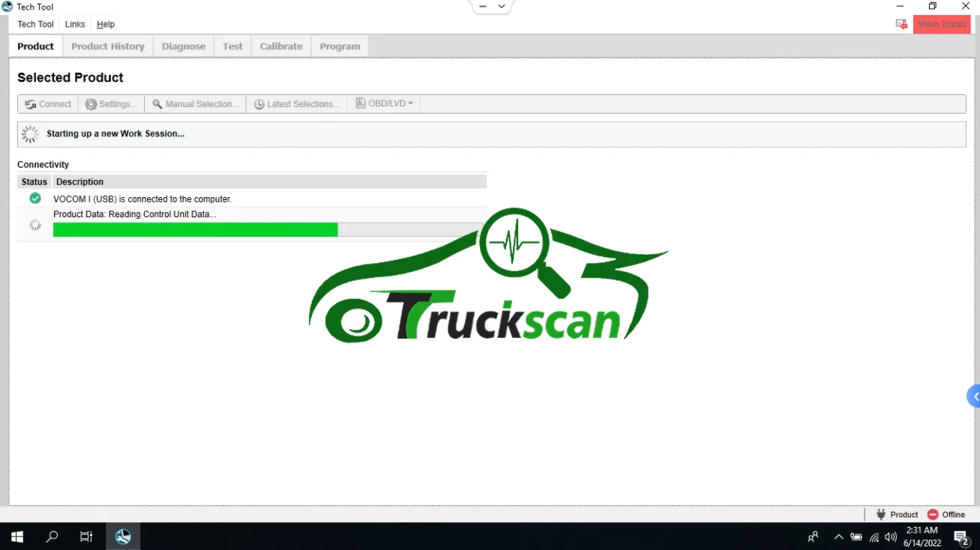
Task: Open the Tech Tool menu
Action: [35, 24]
